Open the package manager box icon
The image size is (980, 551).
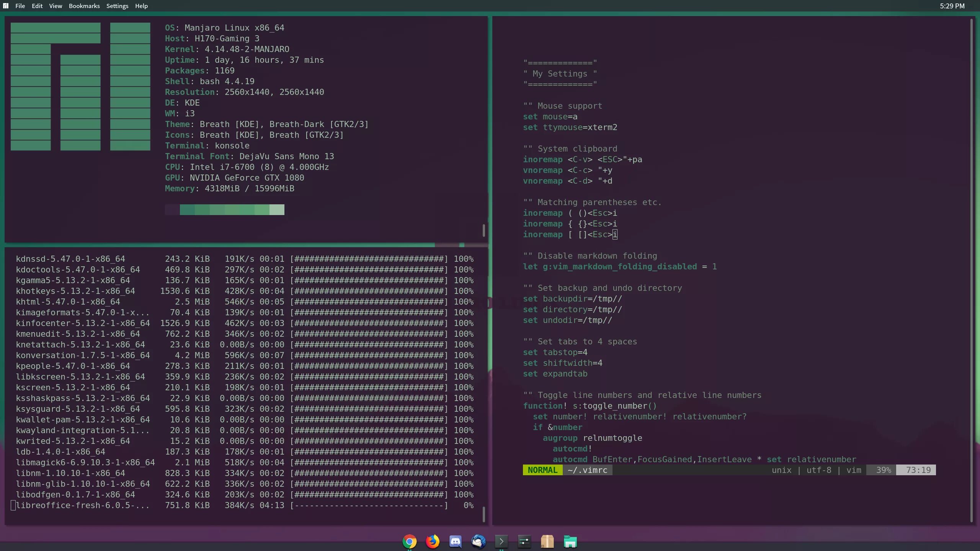pos(547,541)
